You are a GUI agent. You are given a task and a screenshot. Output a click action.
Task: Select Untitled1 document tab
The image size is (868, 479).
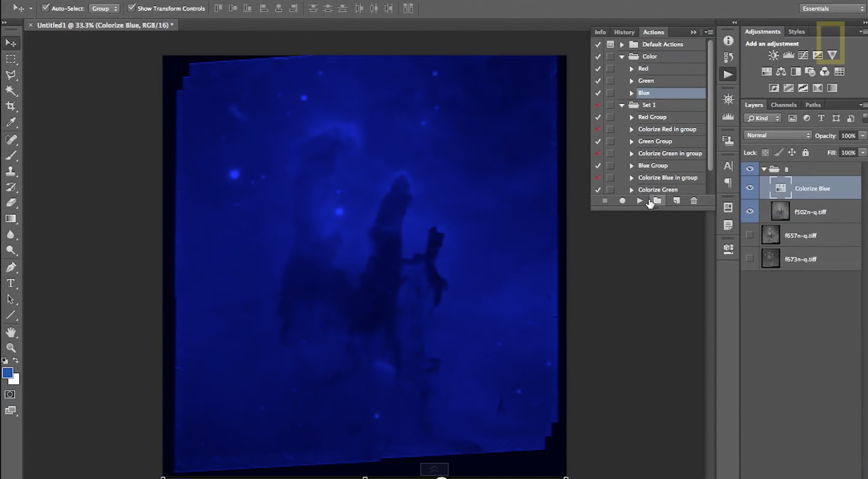click(105, 25)
